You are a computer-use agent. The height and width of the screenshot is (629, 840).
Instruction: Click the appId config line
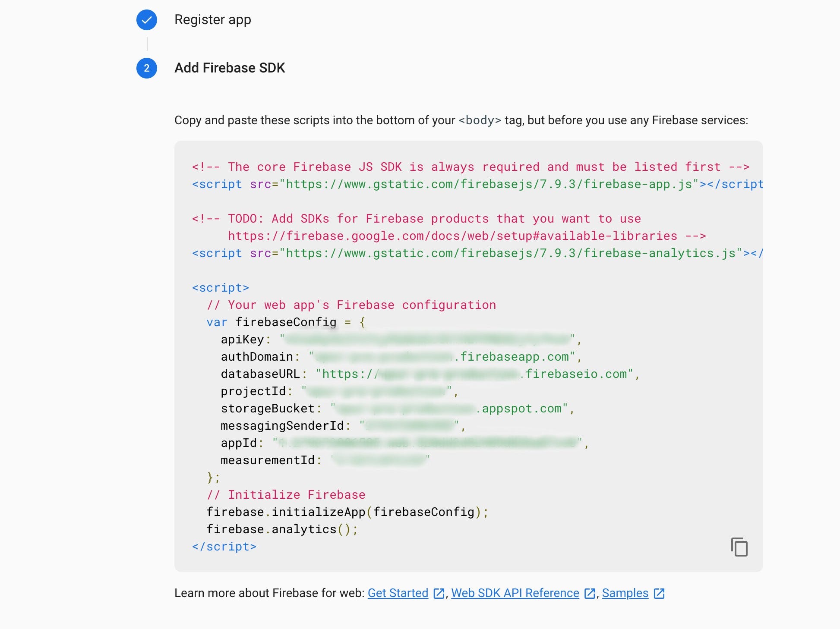(405, 443)
